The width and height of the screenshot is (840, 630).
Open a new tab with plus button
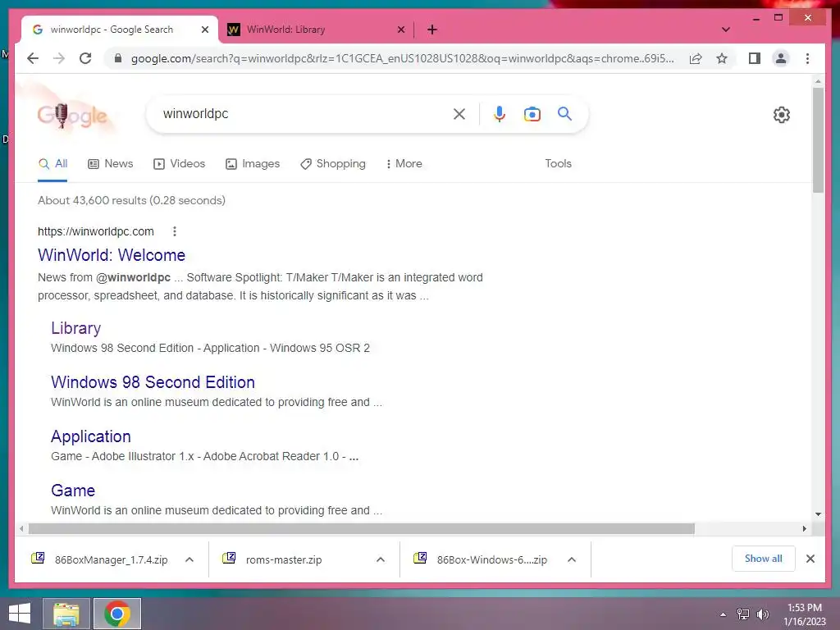[431, 30]
